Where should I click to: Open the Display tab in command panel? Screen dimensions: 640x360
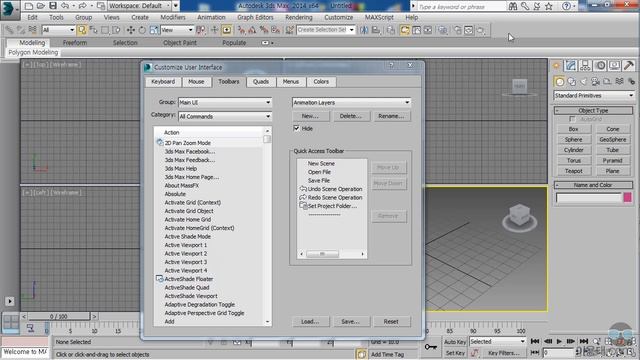[614, 65]
